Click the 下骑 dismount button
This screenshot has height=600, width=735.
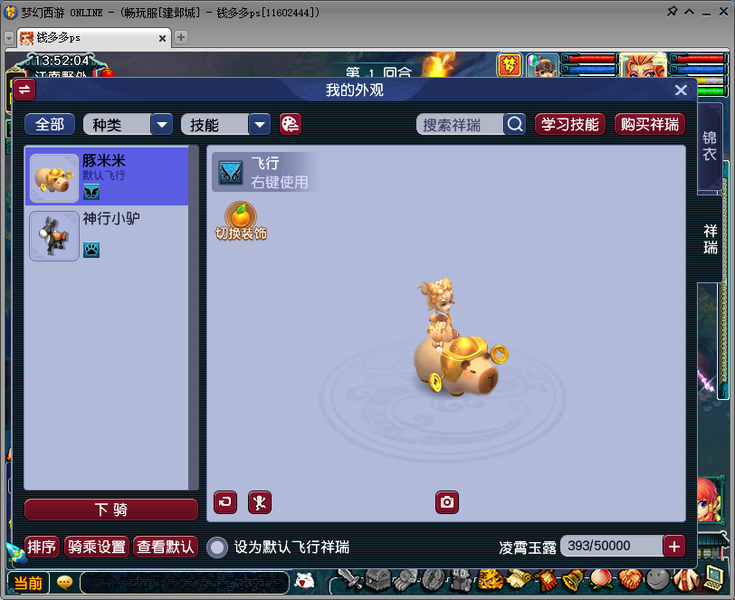[111, 510]
